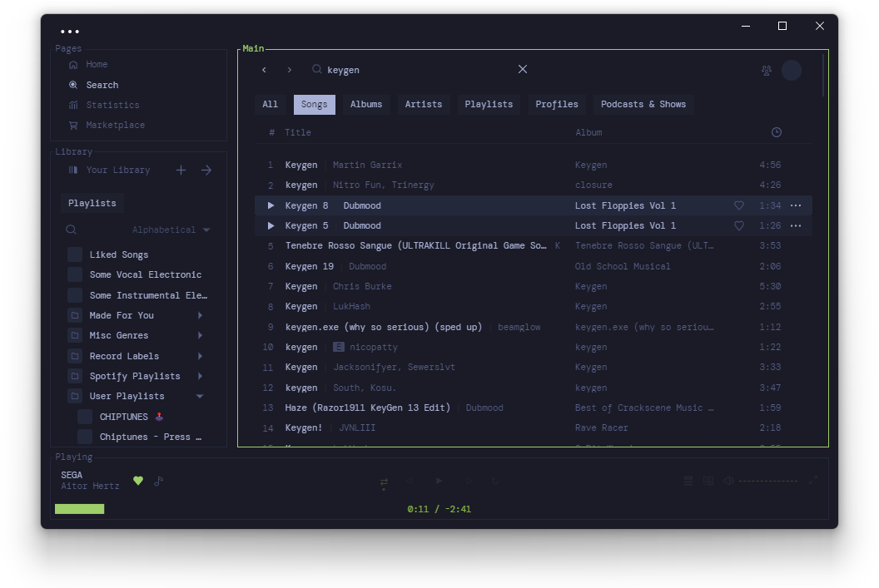Open artist LukHash link
The image size is (879, 588).
coord(351,307)
